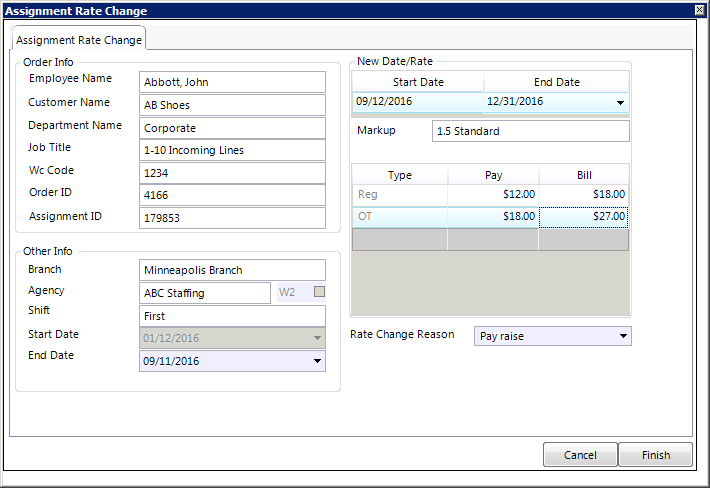Click the new Start Date cell 09/12/2016

(x=417, y=102)
